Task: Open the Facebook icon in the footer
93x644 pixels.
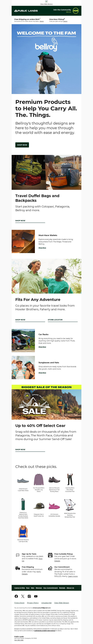Action: [x=16, y=596]
